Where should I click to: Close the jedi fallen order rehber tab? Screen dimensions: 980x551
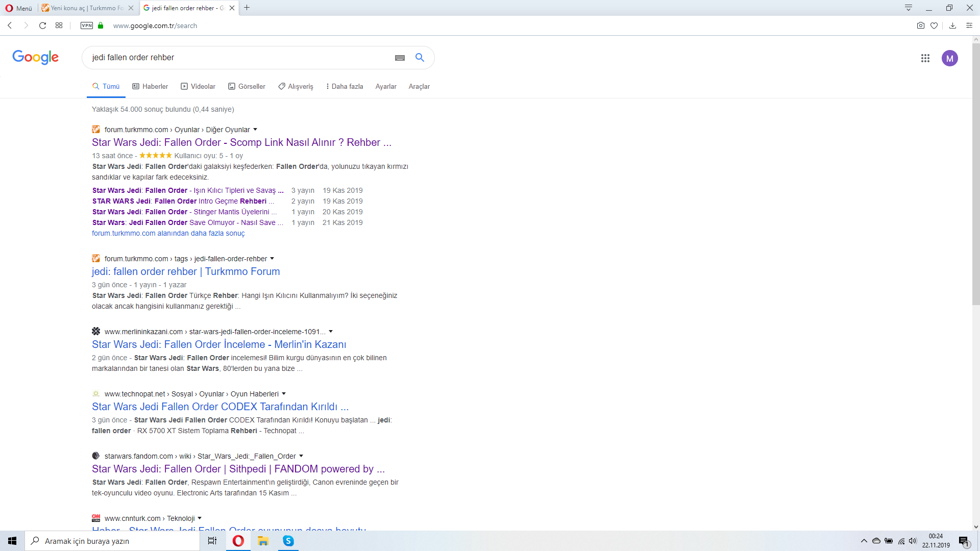coord(232,8)
